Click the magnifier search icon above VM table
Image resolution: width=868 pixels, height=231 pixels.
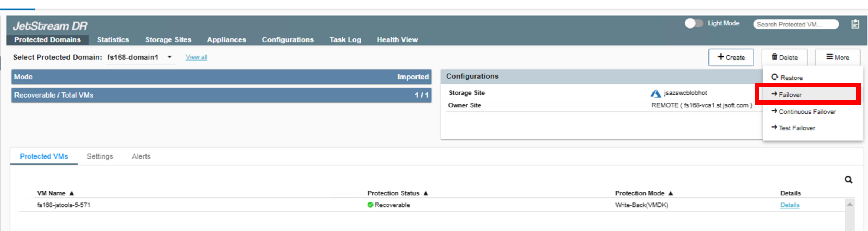[x=848, y=180]
